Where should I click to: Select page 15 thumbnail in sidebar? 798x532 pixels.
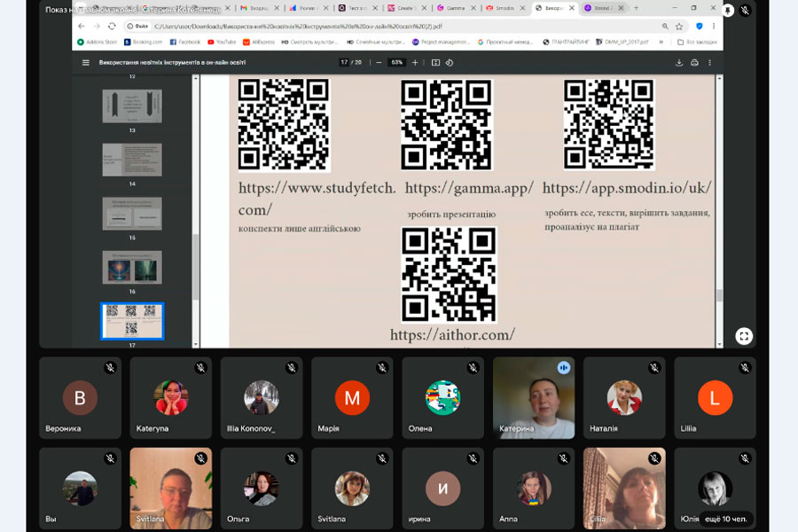pos(132,214)
